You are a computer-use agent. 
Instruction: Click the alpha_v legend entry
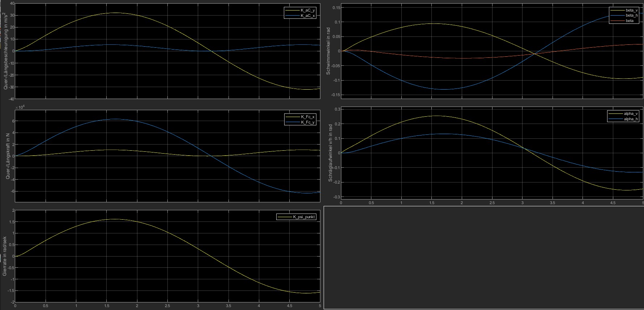pyautogui.click(x=631, y=113)
